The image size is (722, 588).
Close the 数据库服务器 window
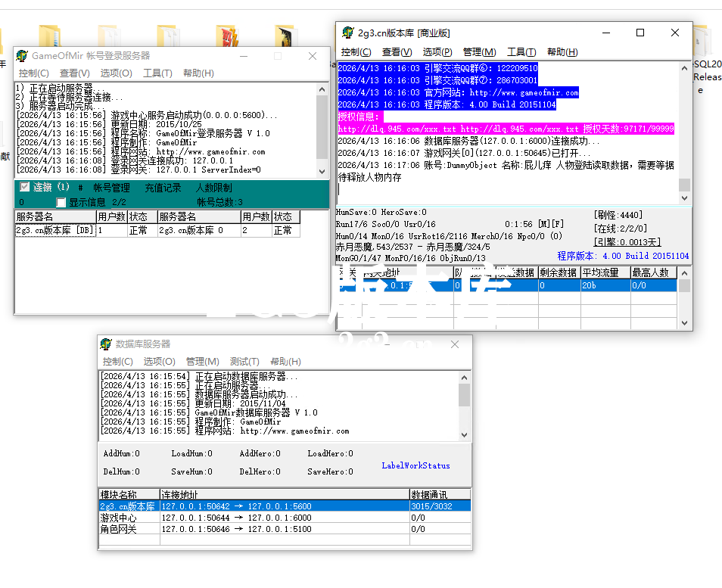pos(455,344)
